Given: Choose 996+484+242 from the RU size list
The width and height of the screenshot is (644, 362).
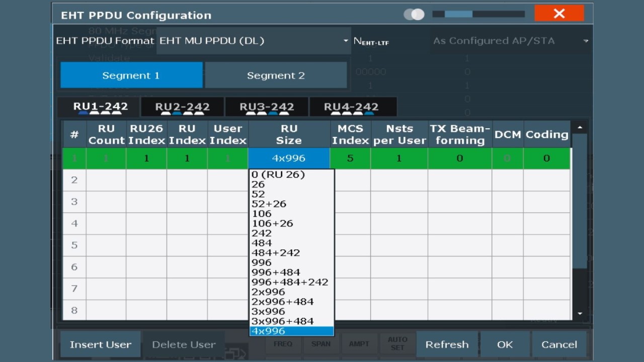Looking at the screenshot, I should pyautogui.click(x=292, y=282).
